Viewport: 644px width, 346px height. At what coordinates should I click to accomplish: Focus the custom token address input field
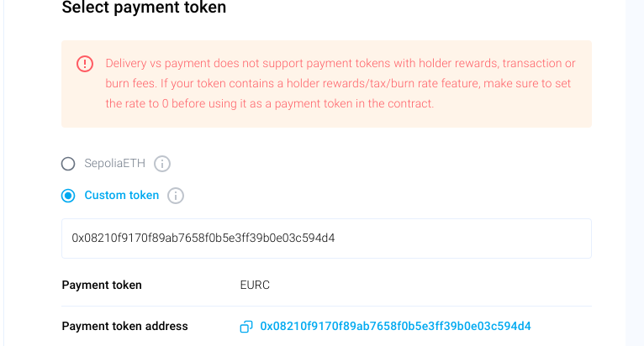326,239
